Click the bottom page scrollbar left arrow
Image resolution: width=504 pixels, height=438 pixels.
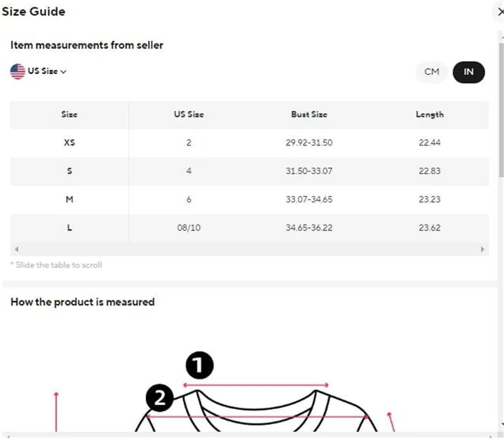point(8,436)
